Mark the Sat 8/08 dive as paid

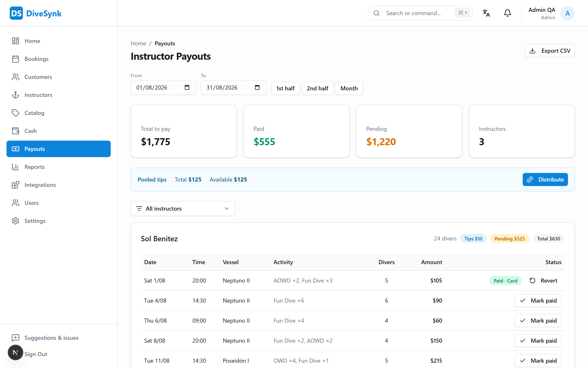(538, 340)
